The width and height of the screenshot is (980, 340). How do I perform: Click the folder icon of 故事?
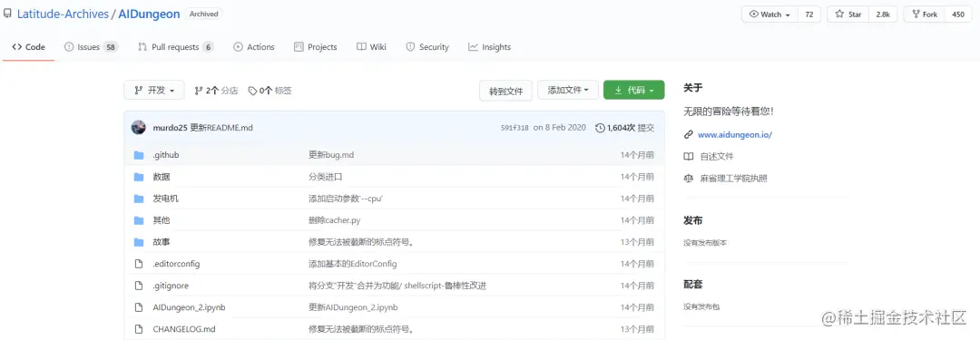[139, 242]
